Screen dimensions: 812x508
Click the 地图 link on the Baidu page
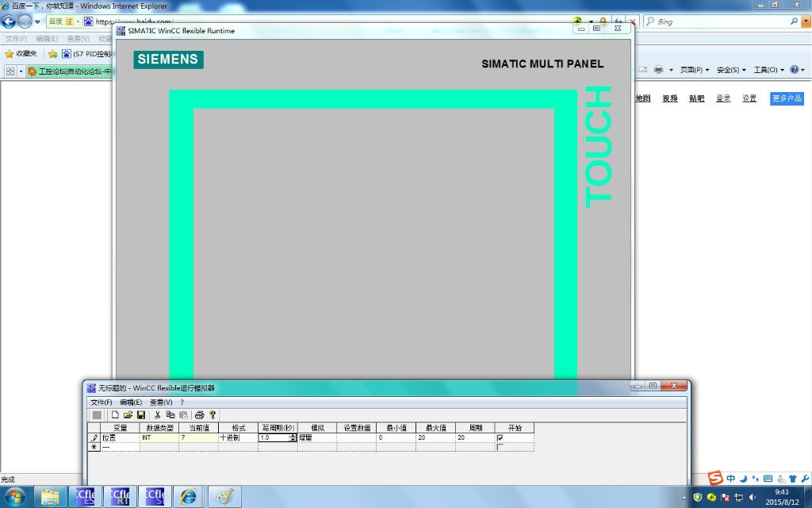pos(642,98)
